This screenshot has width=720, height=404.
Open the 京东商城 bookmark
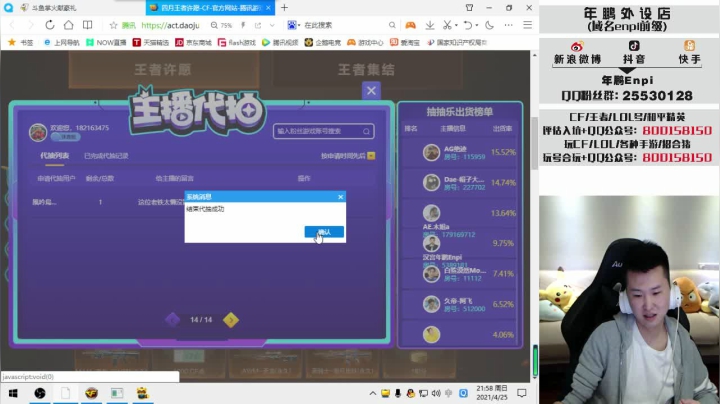pyautogui.click(x=193, y=42)
